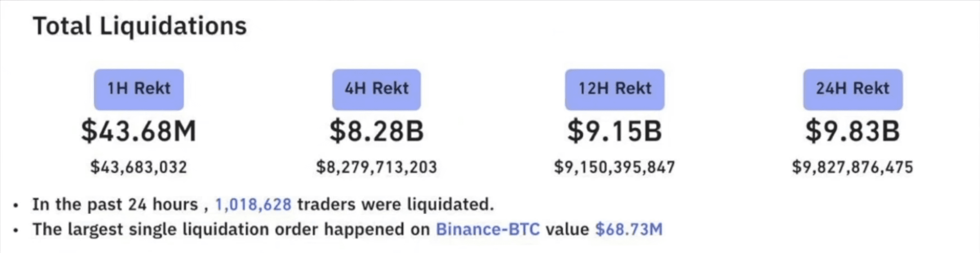Click the 'In the past 24 hours' text
This screenshot has height=253, width=980.
tap(115, 205)
